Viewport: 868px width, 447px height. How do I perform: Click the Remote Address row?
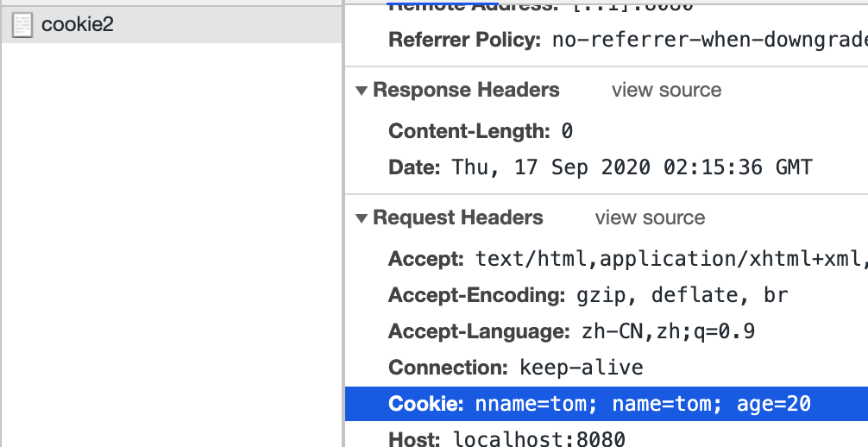[x=607, y=7]
